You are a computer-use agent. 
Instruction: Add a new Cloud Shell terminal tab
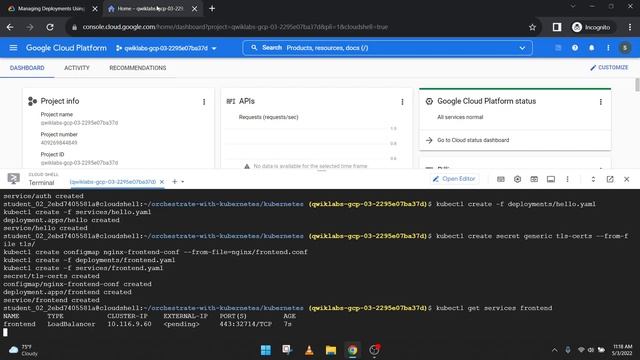coord(174,182)
